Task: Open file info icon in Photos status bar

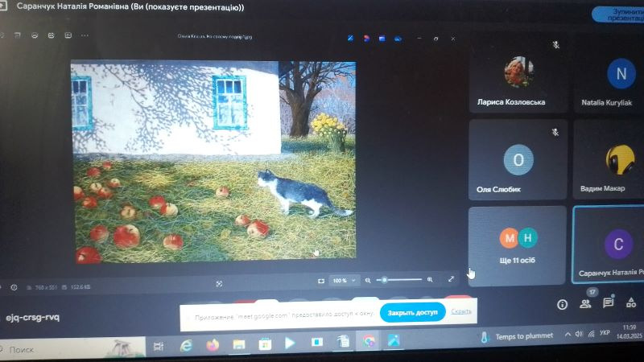Action: [x=14, y=287]
